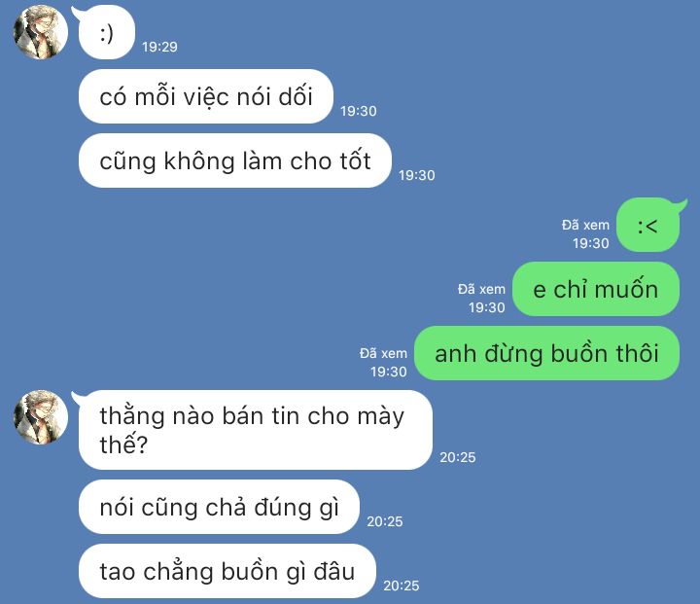Viewport: 700px width, 604px height.
Task: Tap the "cũng không làm cho tốt" message
Action: [x=235, y=160]
